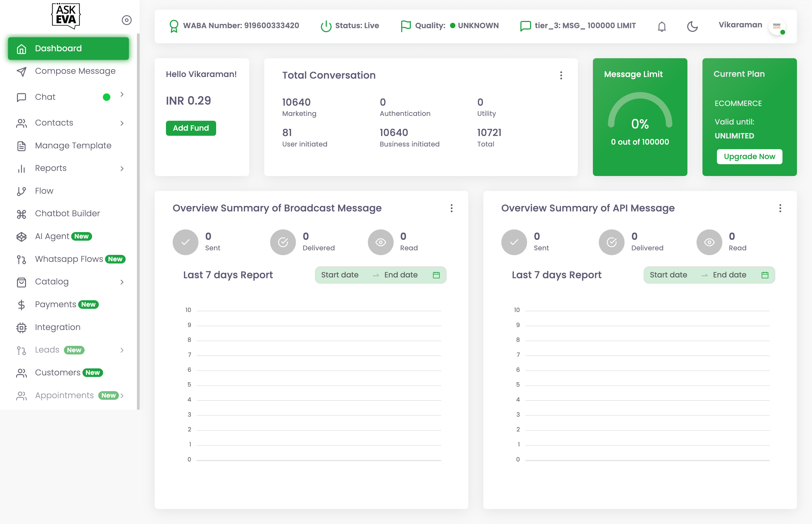Open Manage Template page
The image size is (812, 524).
click(73, 146)
